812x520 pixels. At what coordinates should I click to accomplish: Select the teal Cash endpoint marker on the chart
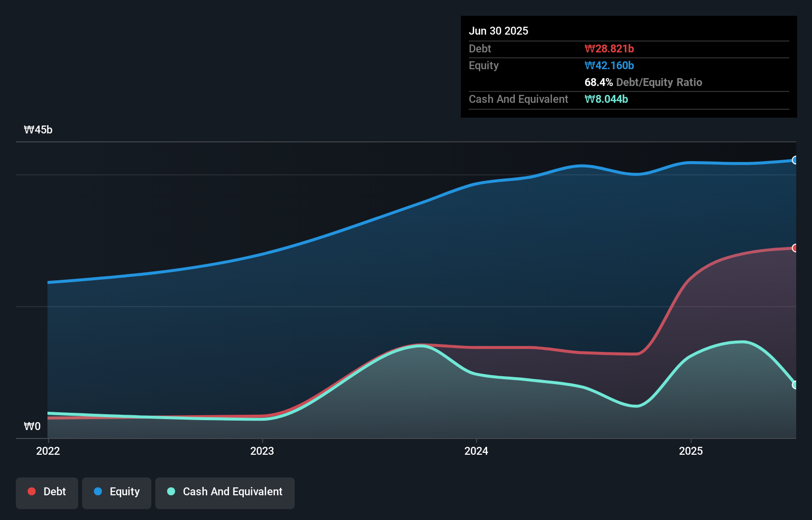coord(794,384)
